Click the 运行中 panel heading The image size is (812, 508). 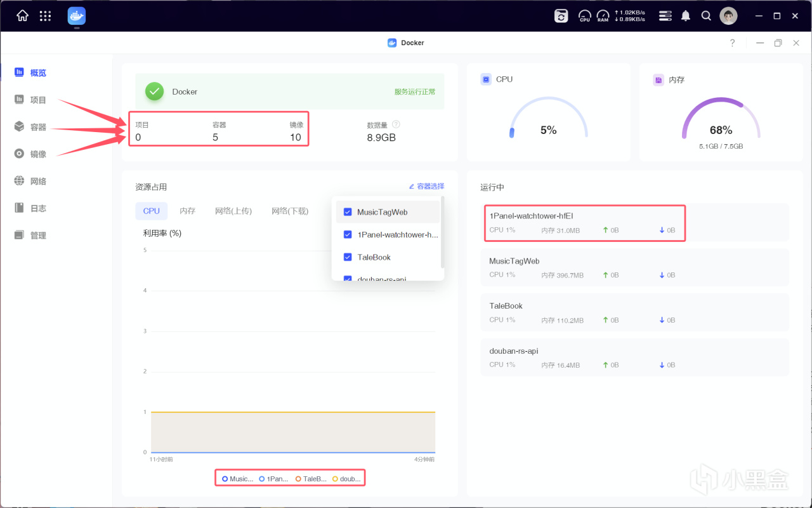pos(492,187)
